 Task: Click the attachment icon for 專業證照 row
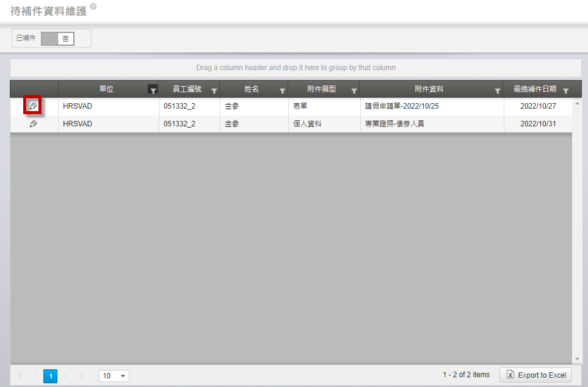pyautogui.click(x=34, y=124)
